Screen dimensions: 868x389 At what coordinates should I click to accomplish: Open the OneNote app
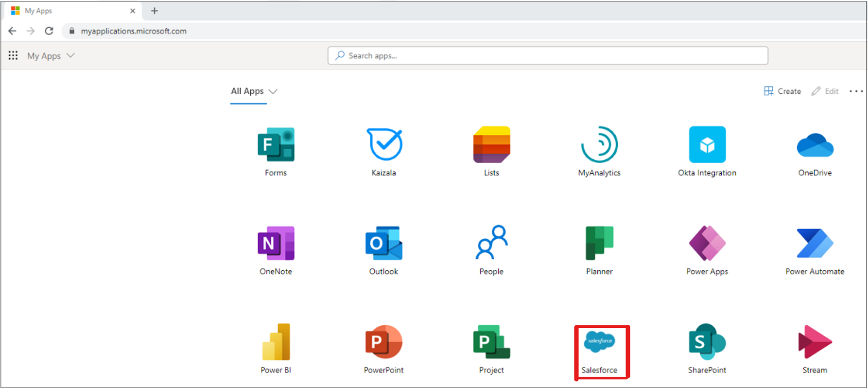276,243
